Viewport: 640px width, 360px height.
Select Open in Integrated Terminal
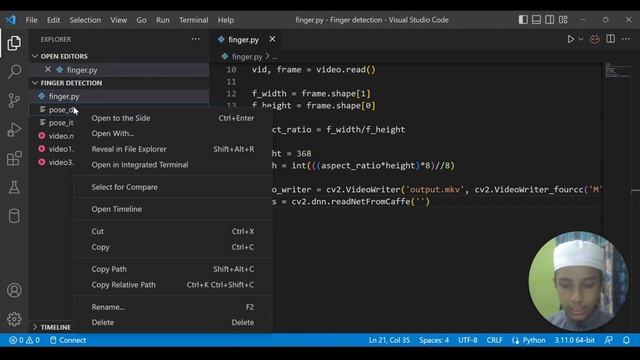pos(173,164)
